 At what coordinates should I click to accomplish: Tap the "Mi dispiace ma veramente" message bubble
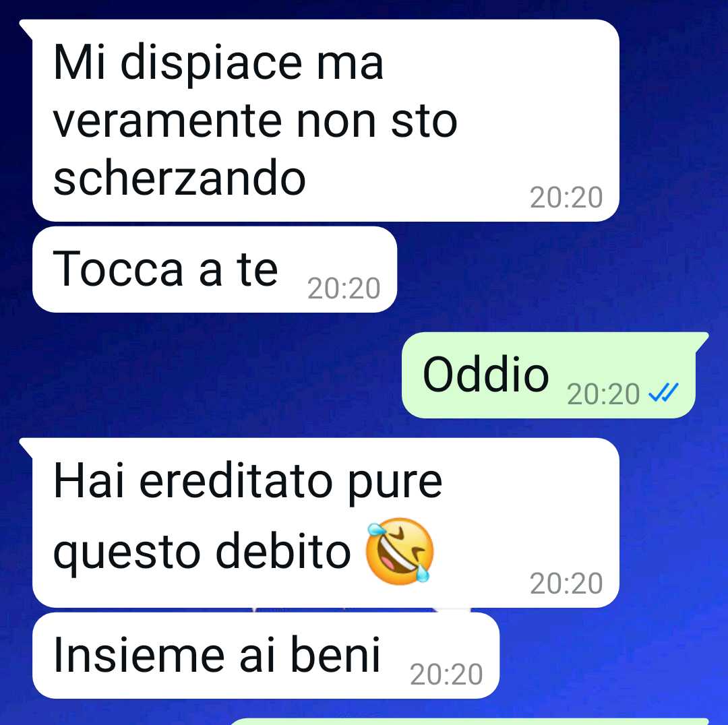[x=326, y=120]
